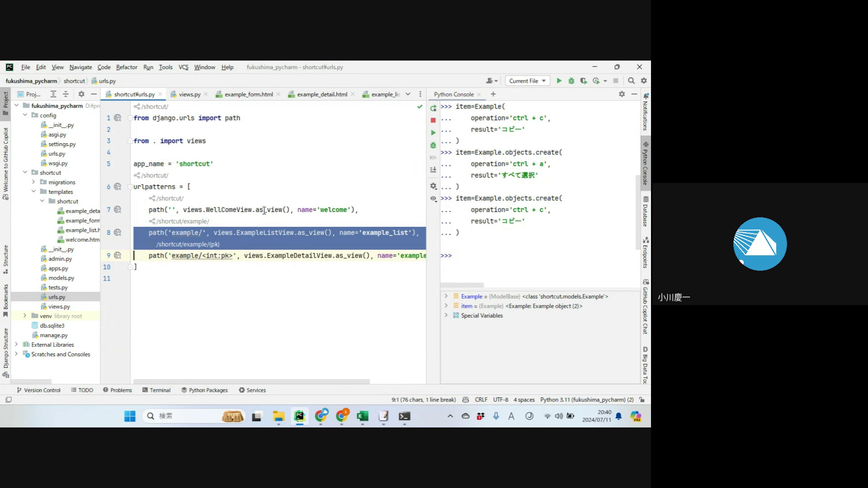Switch to the views.py editor tab

tap(189, 94)
